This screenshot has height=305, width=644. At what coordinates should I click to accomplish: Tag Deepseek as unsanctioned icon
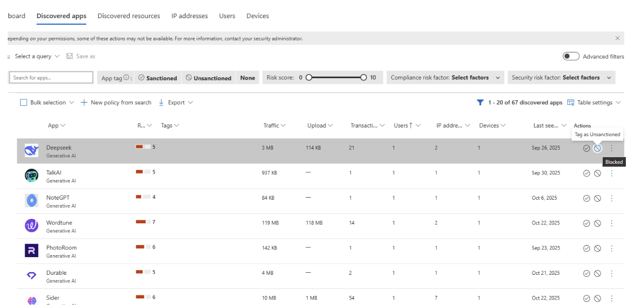point(597,148)
